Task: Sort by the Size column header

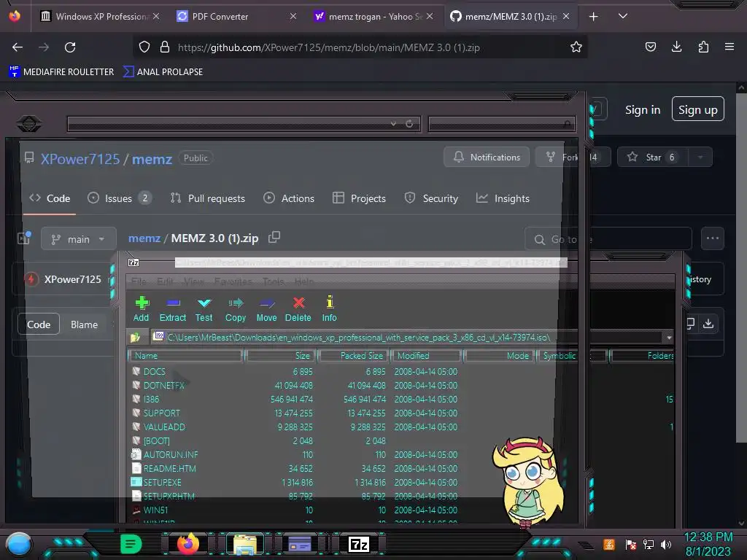Action: [x=281, y=356]
